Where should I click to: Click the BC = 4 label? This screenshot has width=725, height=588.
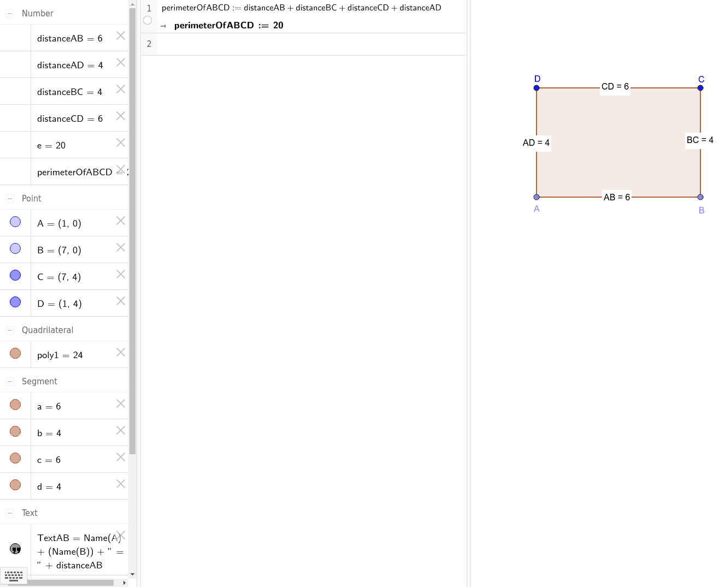(x=700, y=140)
